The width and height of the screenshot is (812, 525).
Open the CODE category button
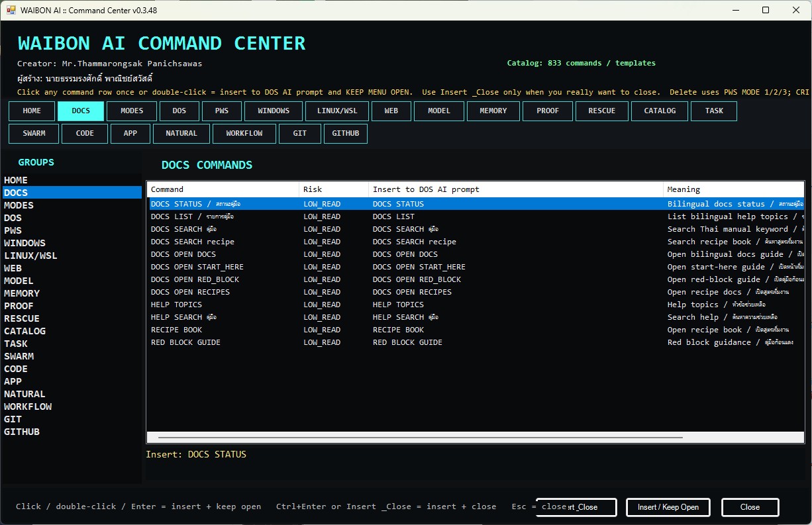pos(85,134)
